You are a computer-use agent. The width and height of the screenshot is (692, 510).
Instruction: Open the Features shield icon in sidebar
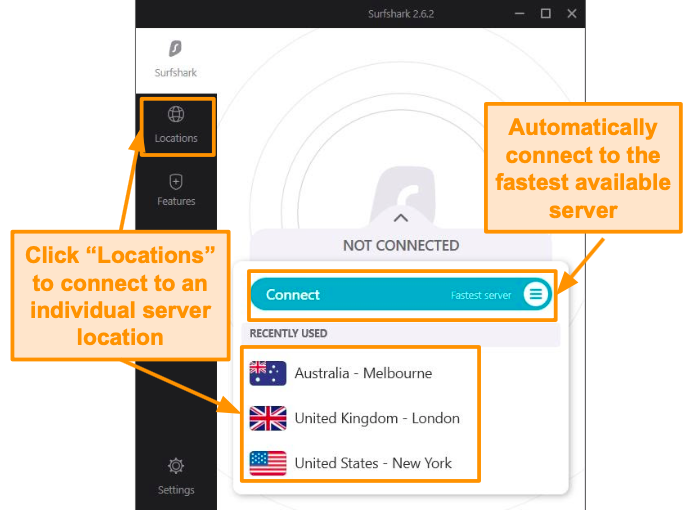click(176, 181)
